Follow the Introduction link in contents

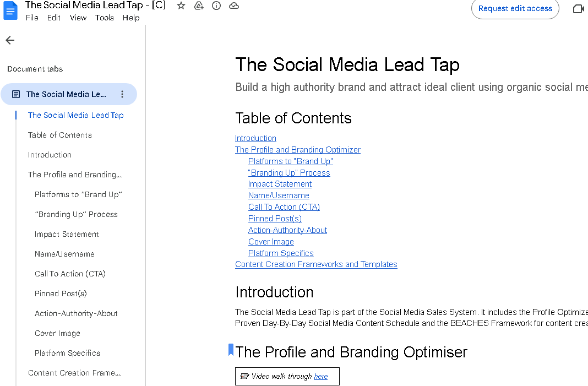click(x=256, y=138)
